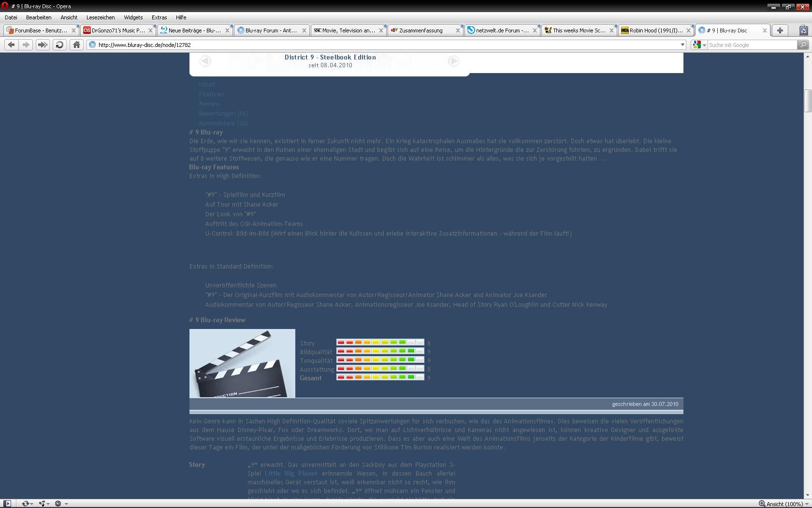Close the Blu-ray Forum tab
This screenshot has width=812, height=508.
304,30
